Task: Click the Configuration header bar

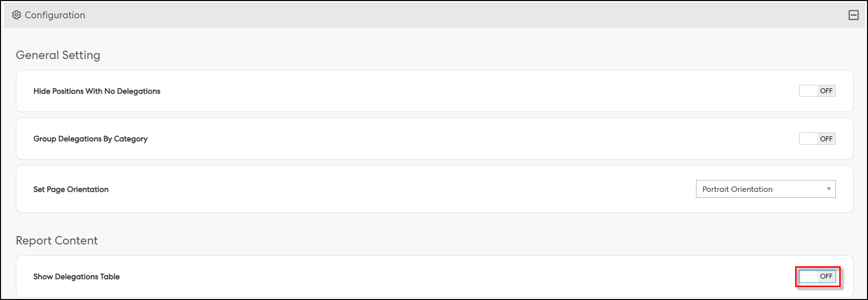Action: tap(434, 15)
